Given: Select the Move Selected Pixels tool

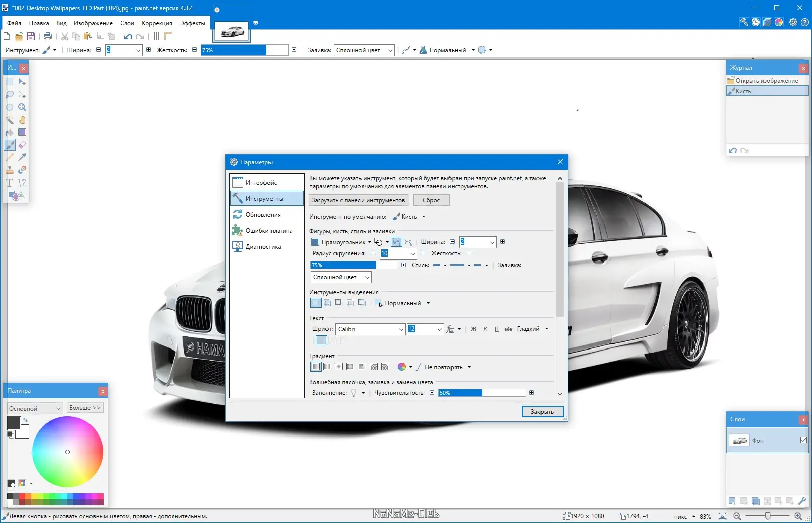Looking at the screenshot, I should tap(22, 82).
